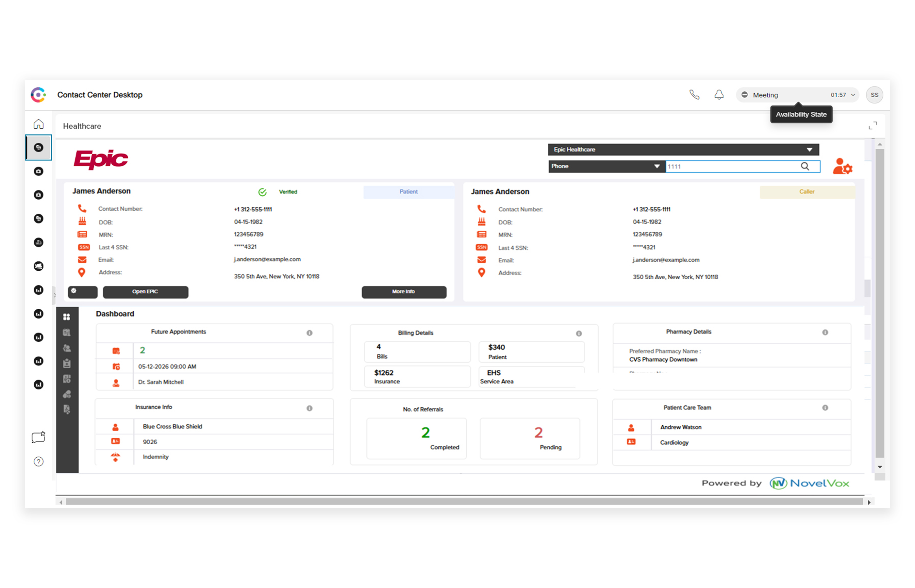
Task: Click CVS Pharmacy Downtown text
Action: (x=663, y=360)
